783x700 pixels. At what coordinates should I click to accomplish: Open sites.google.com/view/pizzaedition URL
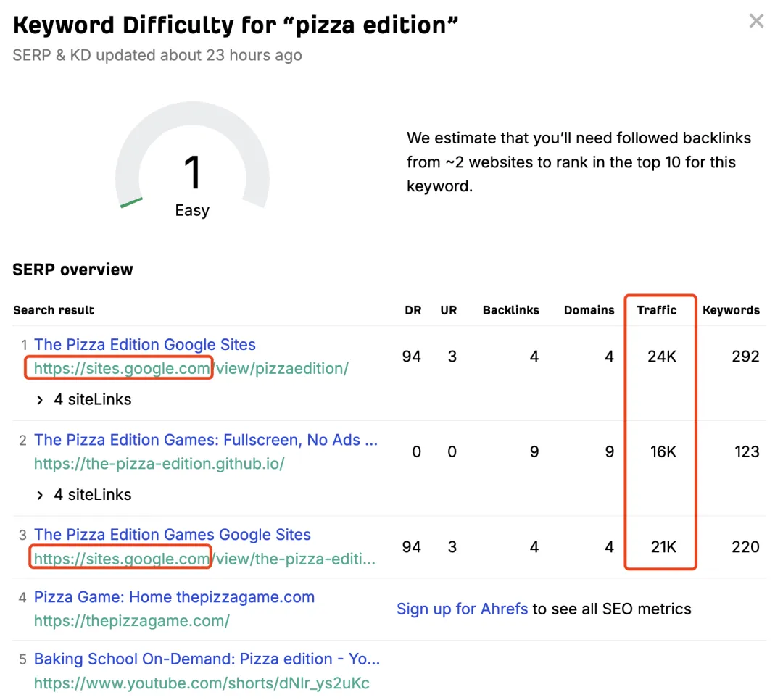coord(191,368)
